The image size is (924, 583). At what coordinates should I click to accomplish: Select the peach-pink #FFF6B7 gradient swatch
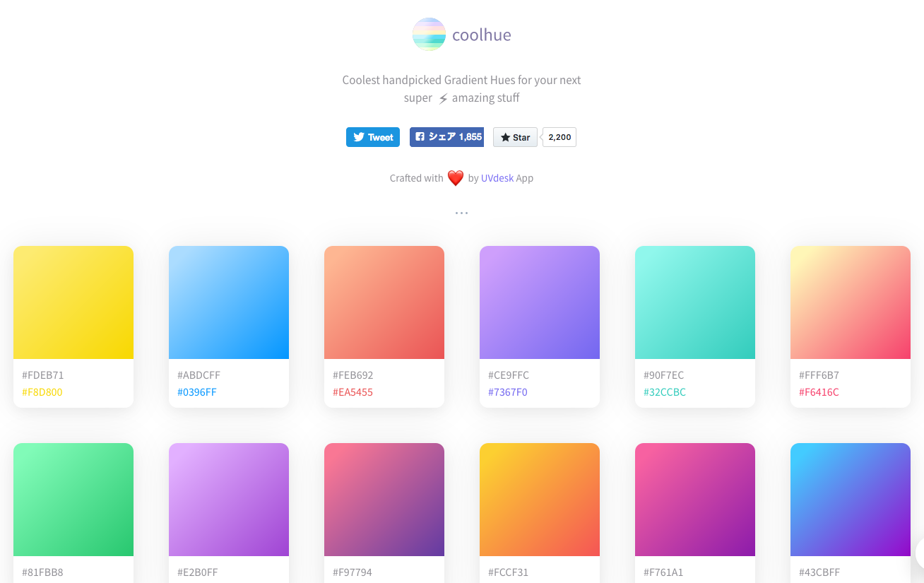point(851,302)
